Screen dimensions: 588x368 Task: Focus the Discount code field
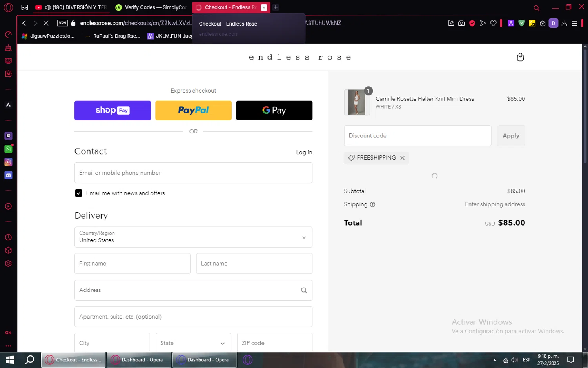click(x=417, y=136)
